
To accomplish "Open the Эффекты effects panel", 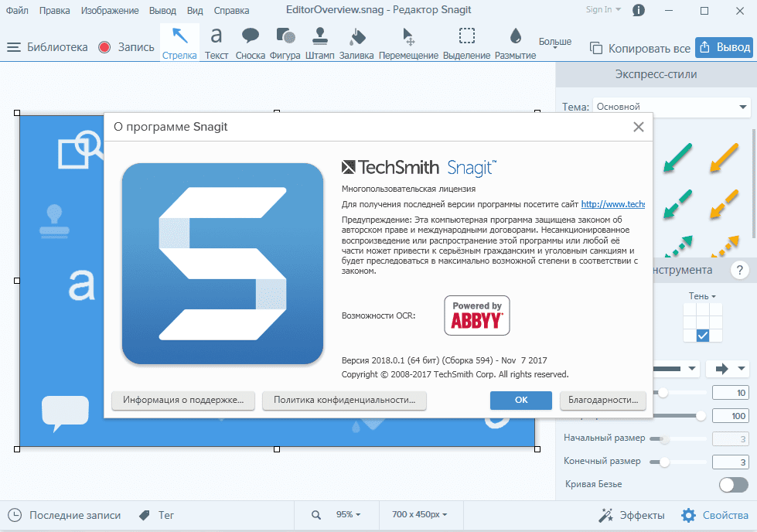I will [632, 515].
